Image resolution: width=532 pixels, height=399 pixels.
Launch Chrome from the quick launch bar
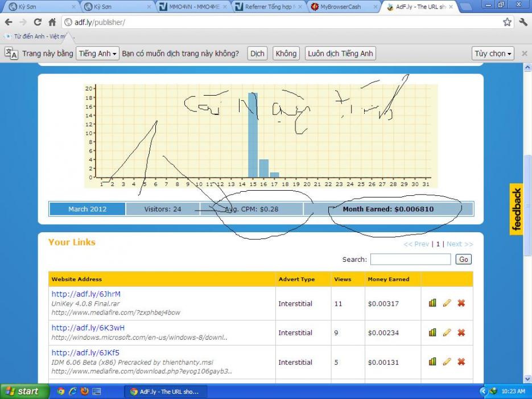61,392
